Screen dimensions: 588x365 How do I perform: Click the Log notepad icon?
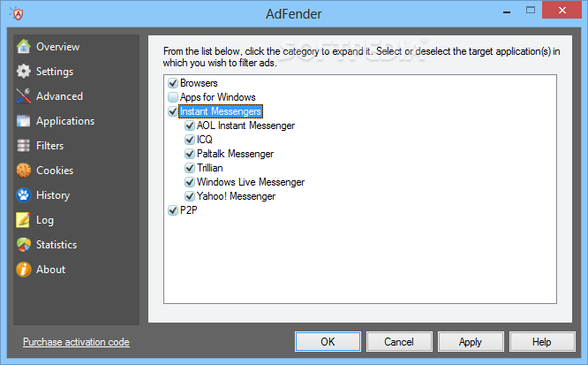pyautogui.click(x=24, y=220)
